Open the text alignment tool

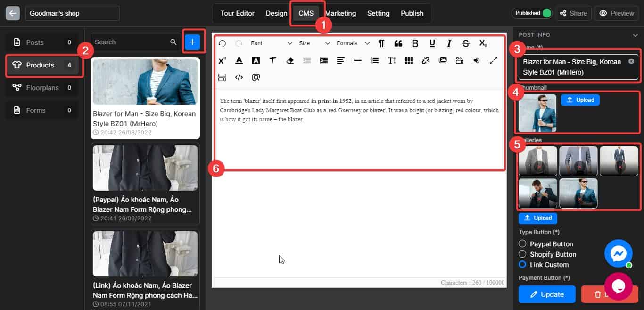pos(341,60)
